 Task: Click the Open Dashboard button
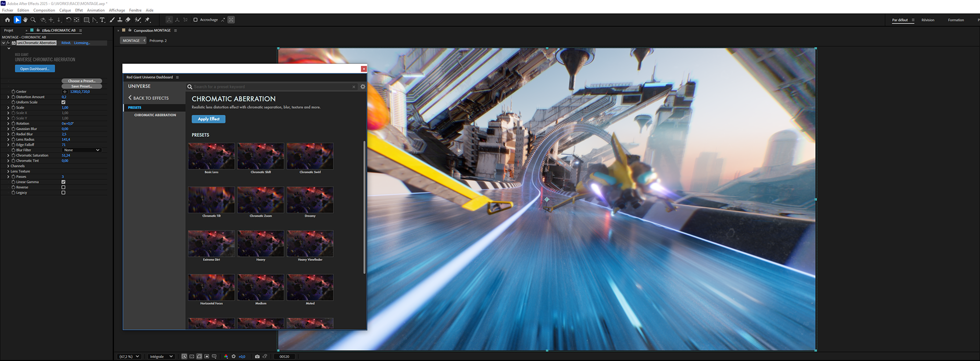35,69
